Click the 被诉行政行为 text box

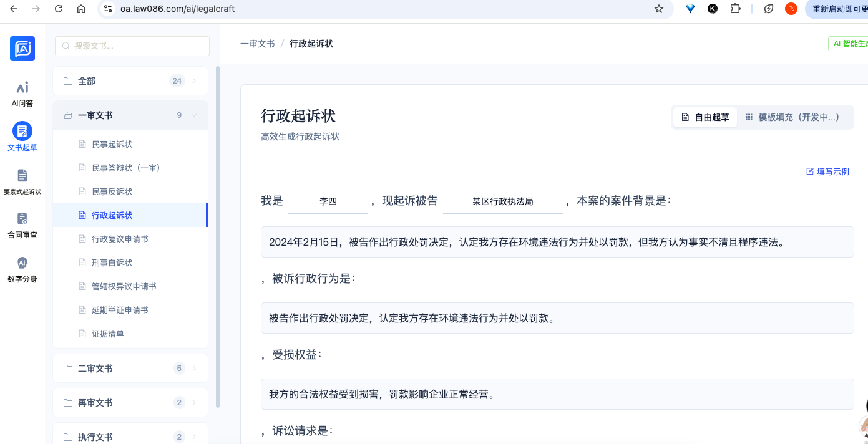pos(557,318)
